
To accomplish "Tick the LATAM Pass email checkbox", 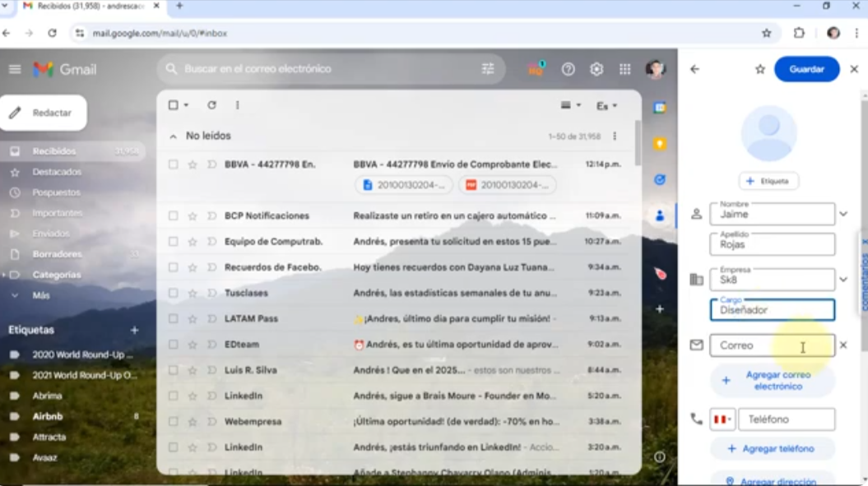I will coord(174,319).
